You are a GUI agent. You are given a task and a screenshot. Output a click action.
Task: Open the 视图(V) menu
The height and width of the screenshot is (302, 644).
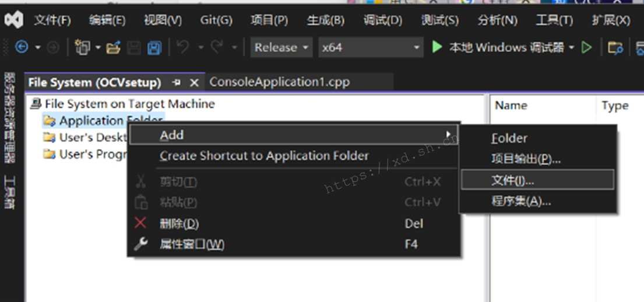pyautogui.click(x=163, y=20)
